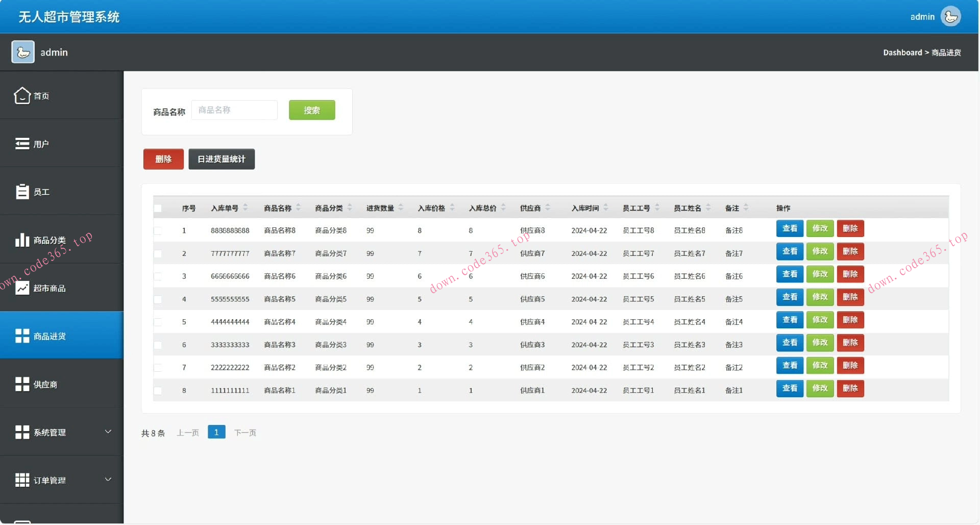This screenshot has height=525, width=980.
Task: Open the 商品进货 menu item
Action: [50, 336]
